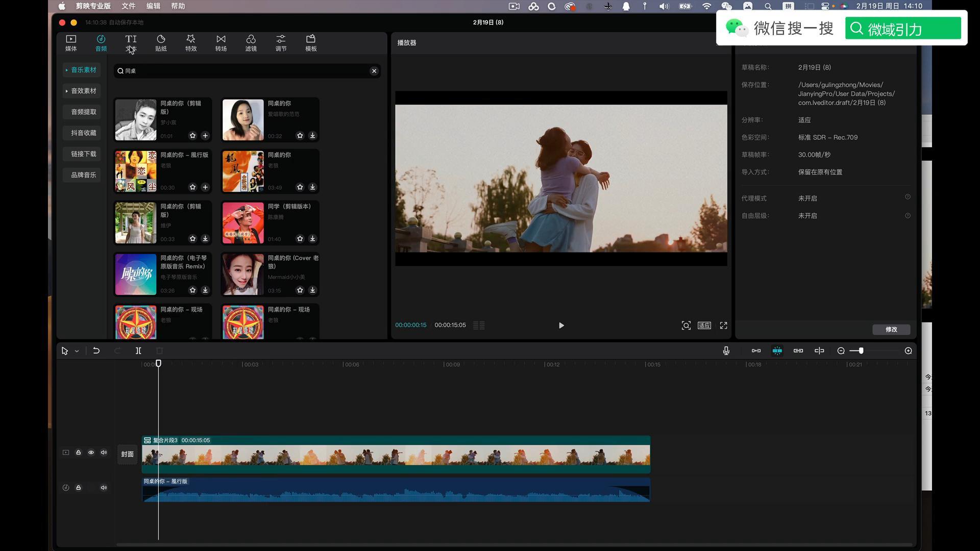Open the 特效 (Effects) tab

click(191, 43)
